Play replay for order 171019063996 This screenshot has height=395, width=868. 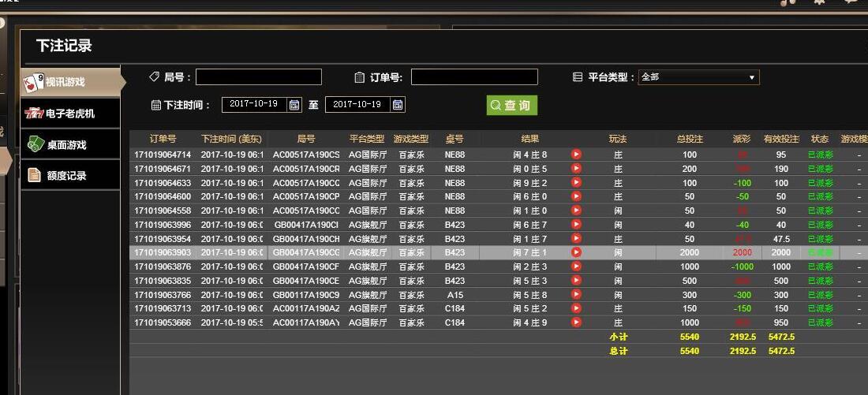(576, 225)
